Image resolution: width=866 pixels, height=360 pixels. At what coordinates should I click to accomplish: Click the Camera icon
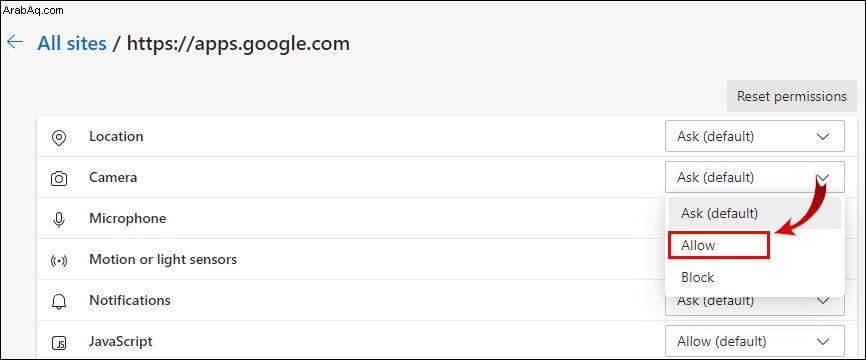[59, 178]
